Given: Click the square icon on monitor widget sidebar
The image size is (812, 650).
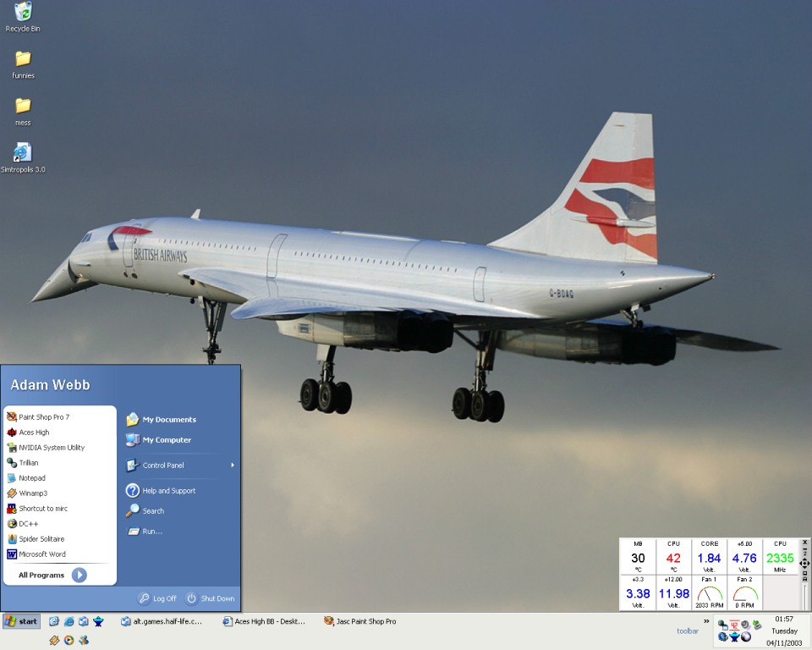Looking at the screenshot, I should [x=804, y=573].
